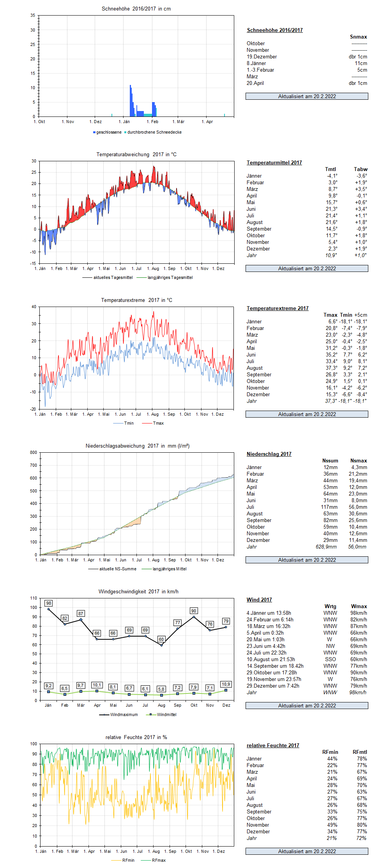Select the 'relative Feuchte 2017' table heading
The height and width of the screenshot is (868, 373).
coord(273,745)
